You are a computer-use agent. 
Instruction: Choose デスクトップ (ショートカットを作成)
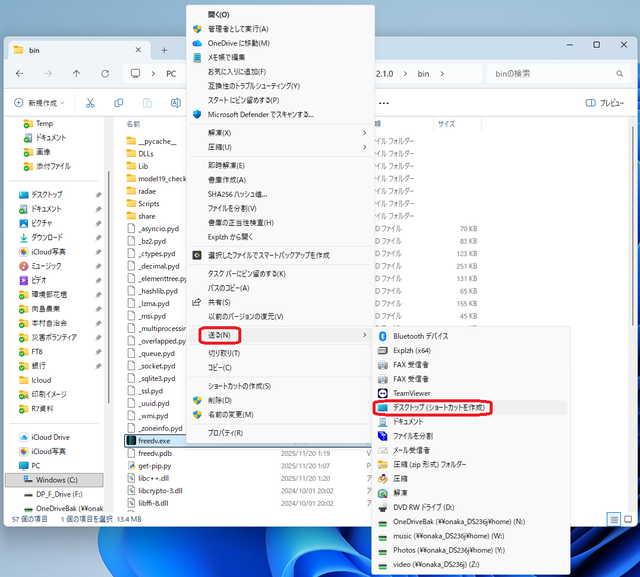pyautogui.click(x=471, y=408)
